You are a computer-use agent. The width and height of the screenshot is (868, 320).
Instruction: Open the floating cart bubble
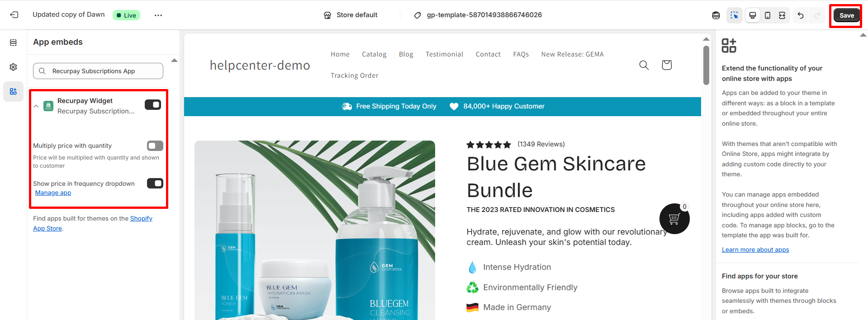(674, 219)
